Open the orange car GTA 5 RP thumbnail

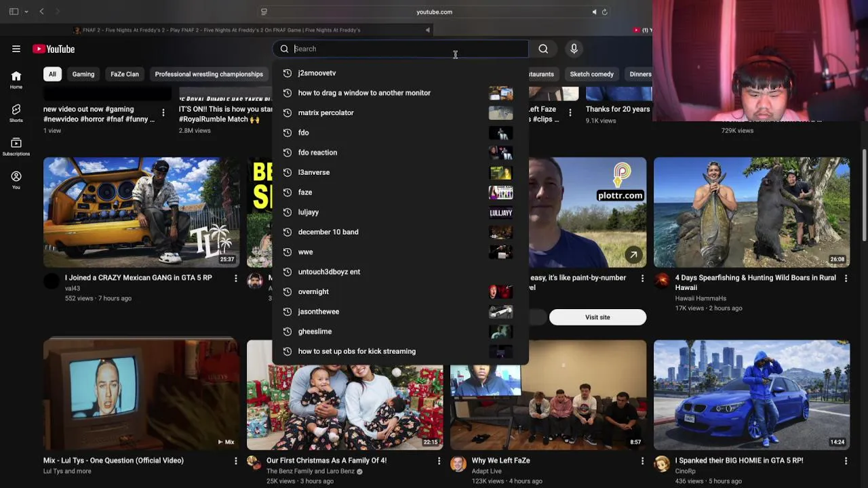141,212
